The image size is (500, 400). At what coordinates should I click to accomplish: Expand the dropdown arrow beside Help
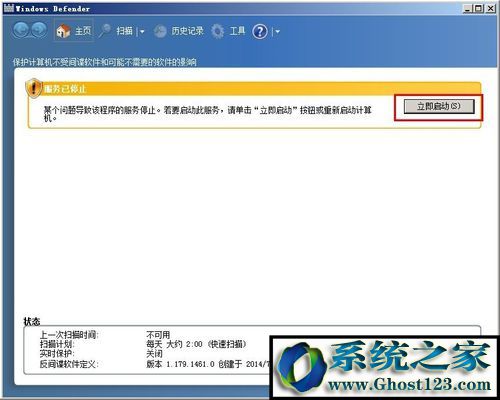(x=278, y=32)
